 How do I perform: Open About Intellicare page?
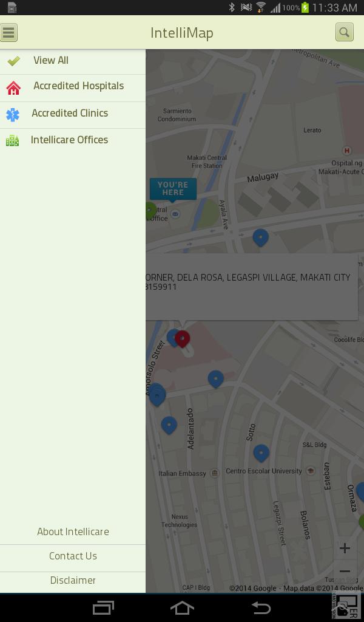click(x=73, y=532)
